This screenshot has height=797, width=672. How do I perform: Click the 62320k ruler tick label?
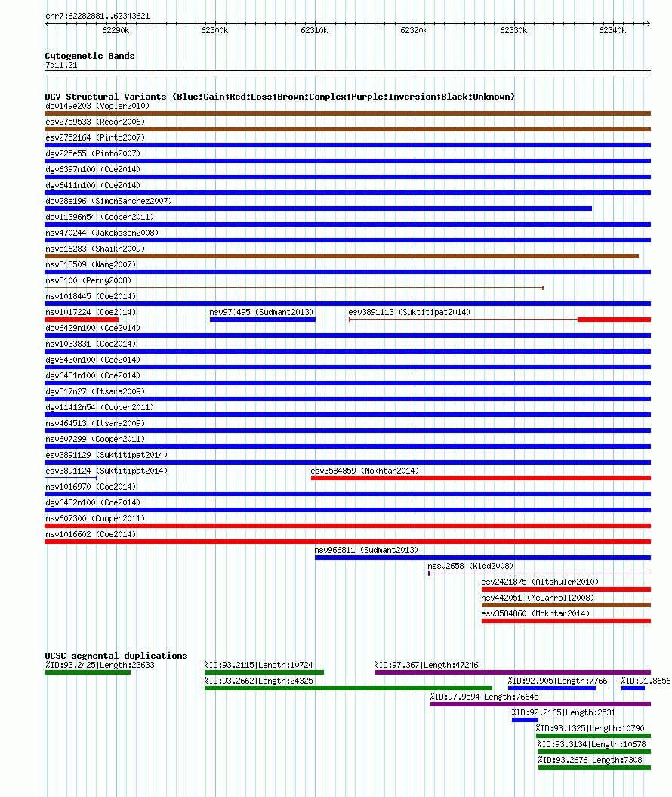414,30
